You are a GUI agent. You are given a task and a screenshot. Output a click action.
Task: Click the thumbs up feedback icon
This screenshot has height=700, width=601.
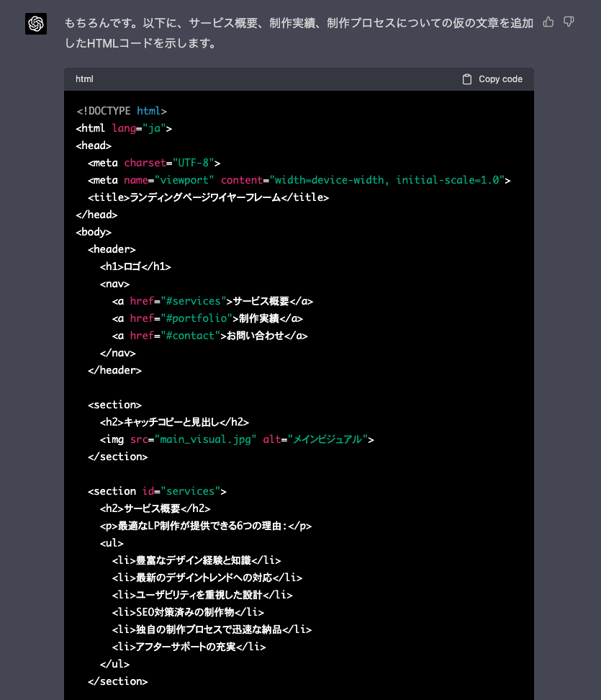pyautogui.click(x=548, y=22)
